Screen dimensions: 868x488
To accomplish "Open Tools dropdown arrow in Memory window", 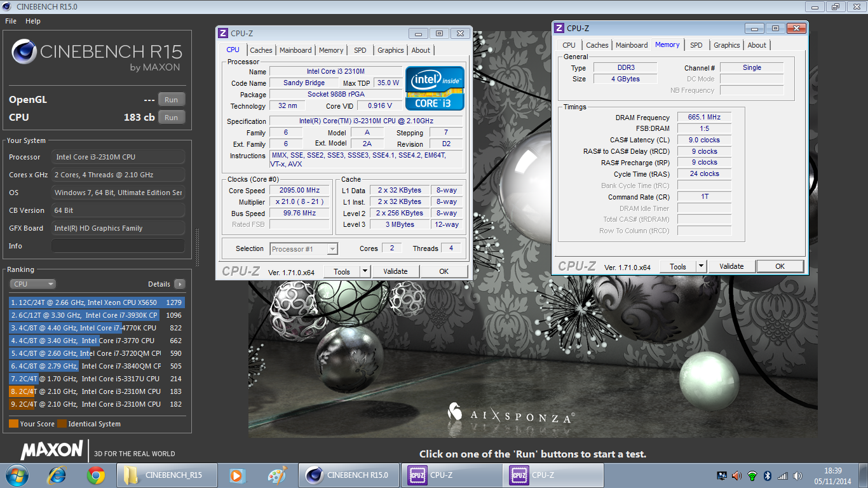I will [x=701, y=266].
